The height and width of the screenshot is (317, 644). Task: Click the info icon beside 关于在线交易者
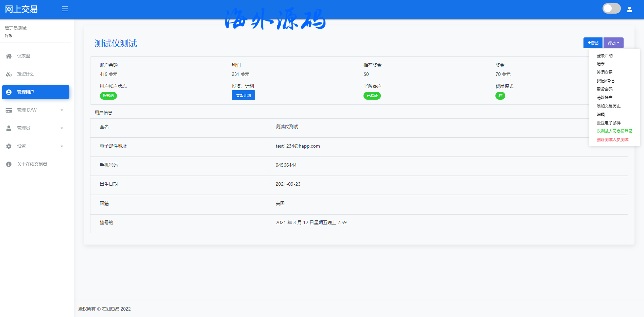(x=9, y=164)
